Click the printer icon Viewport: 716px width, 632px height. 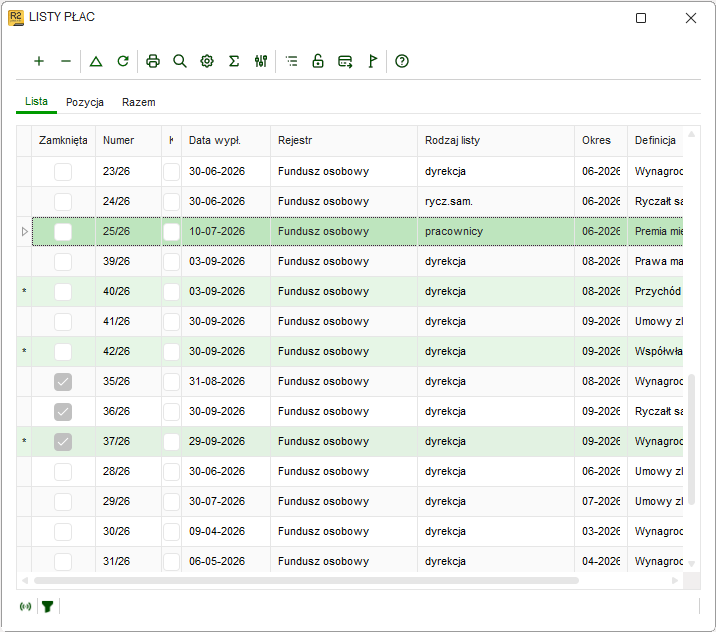pyautogui.click(x=153, y=61)
